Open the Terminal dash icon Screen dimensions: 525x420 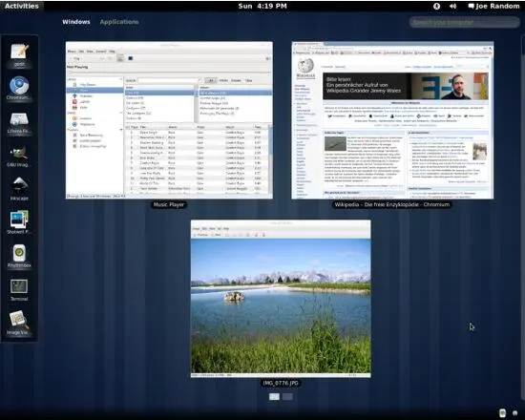click(19, 290)
